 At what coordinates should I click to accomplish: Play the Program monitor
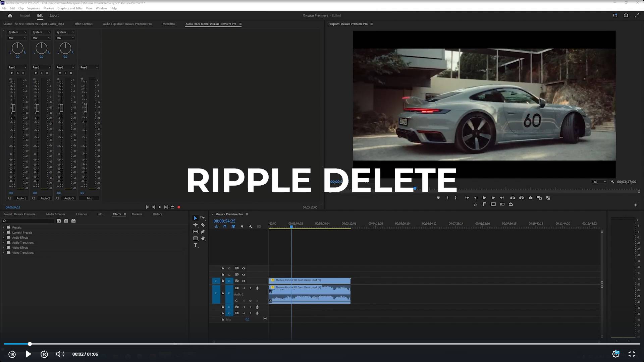pyautogui.click(x=484, y=198)
